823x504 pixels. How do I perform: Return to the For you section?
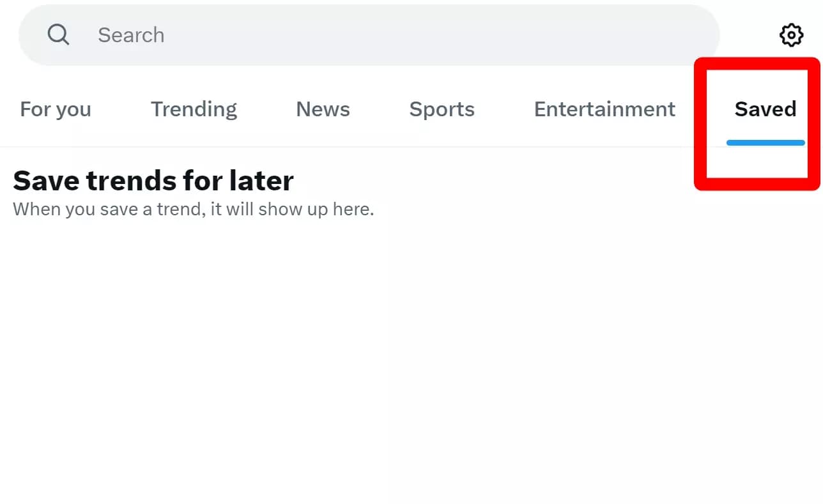[55, 109]
